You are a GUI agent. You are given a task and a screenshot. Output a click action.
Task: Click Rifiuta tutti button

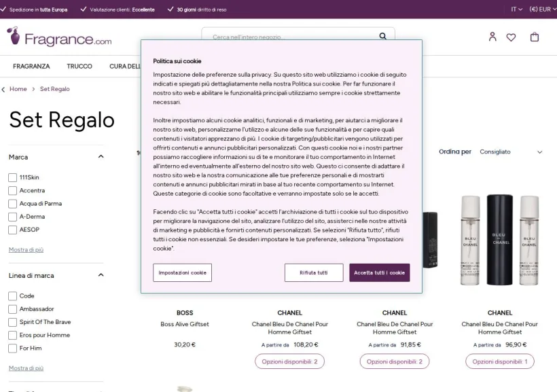[x=314, y=272]
